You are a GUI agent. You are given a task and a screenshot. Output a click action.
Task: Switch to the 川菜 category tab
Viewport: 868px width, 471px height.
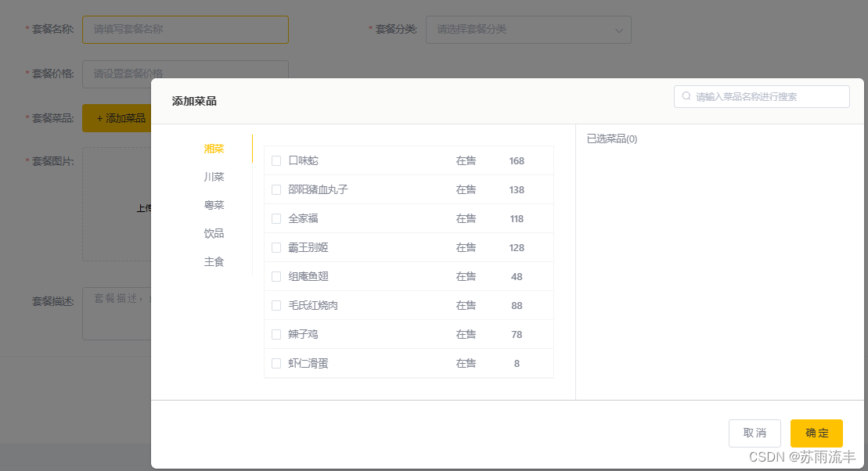[214, 177]
